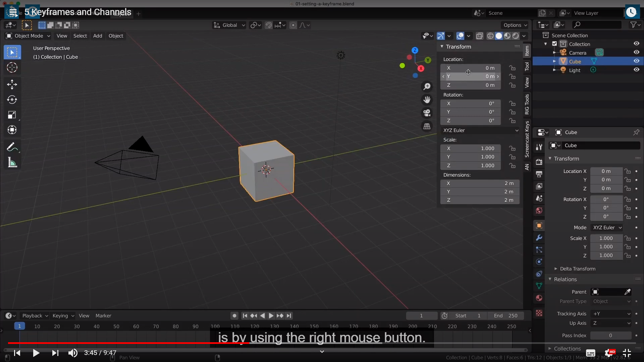Screen dimensions: 644x362
Task: Select the Move tool in toolbar
Action: tap(12, 84)
